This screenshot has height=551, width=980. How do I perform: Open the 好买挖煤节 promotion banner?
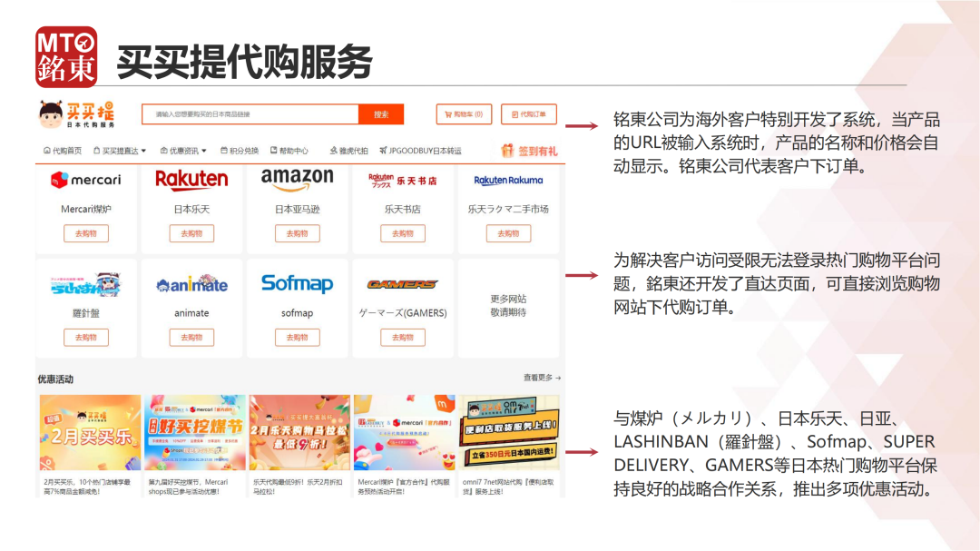click(x=195, y=432)
